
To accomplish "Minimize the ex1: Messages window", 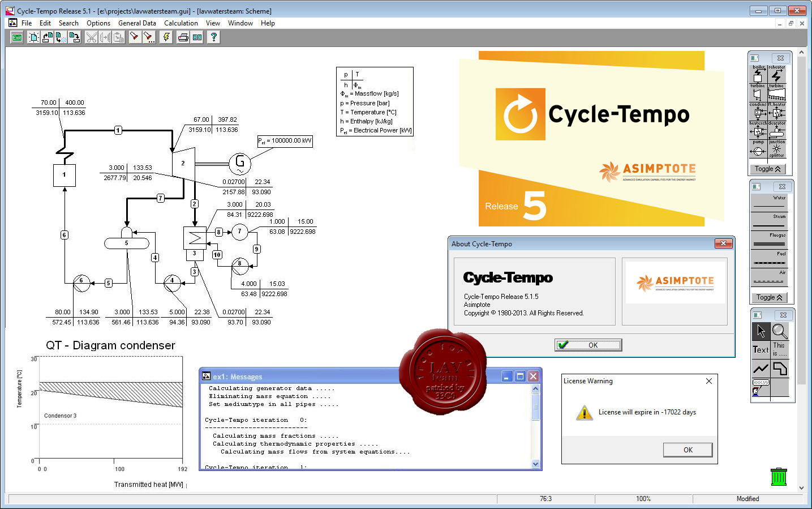I will [507, 376].
